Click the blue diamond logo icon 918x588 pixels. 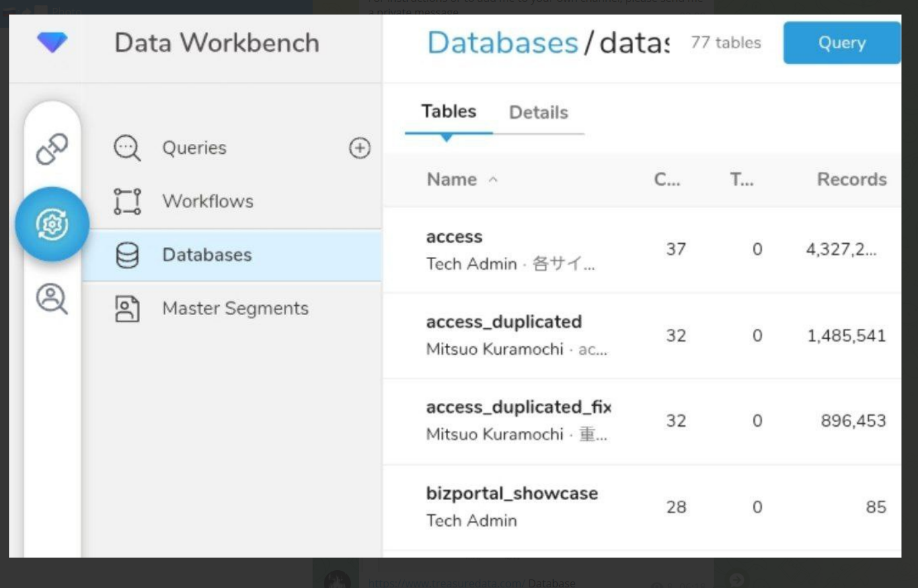[x=52, y=43]
